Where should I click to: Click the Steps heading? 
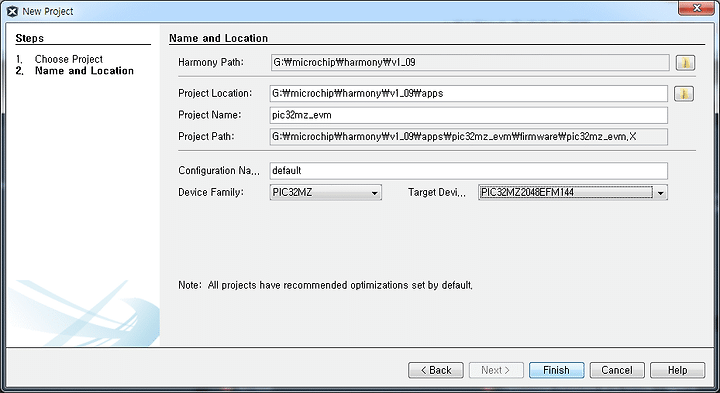pos(29,38)
